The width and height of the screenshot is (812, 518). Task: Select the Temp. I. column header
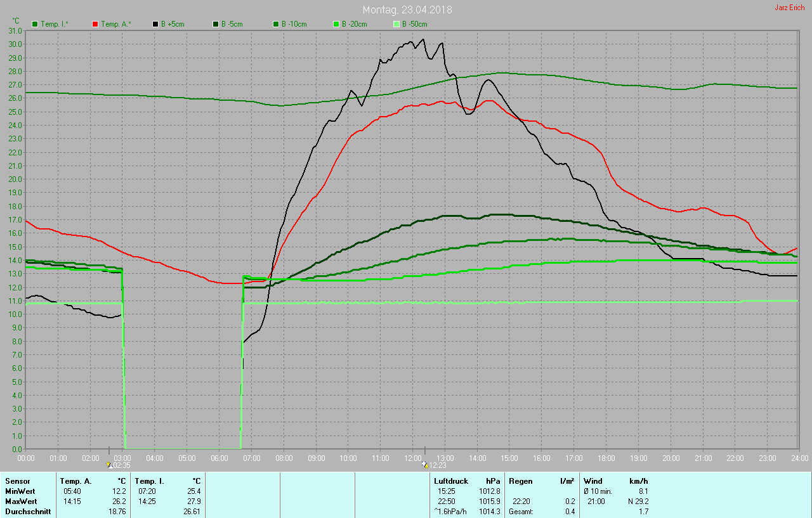pos(150,481)
